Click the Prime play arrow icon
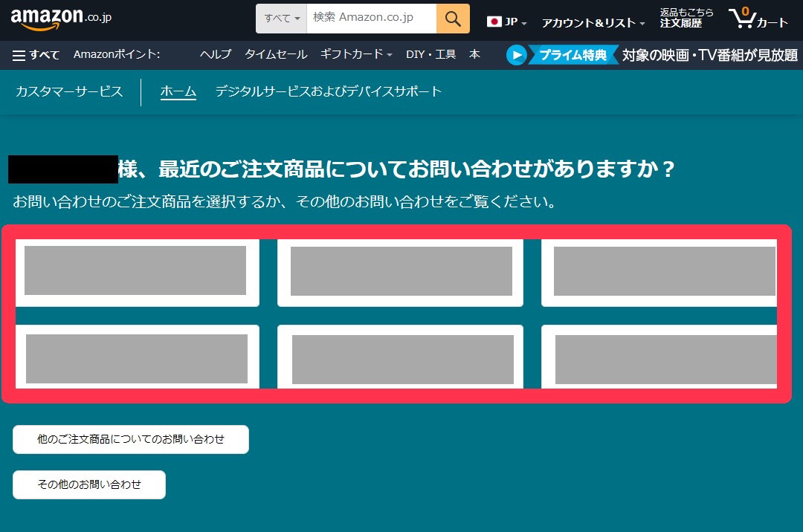This screenshot has height=532, width=803. pos(516,55)
